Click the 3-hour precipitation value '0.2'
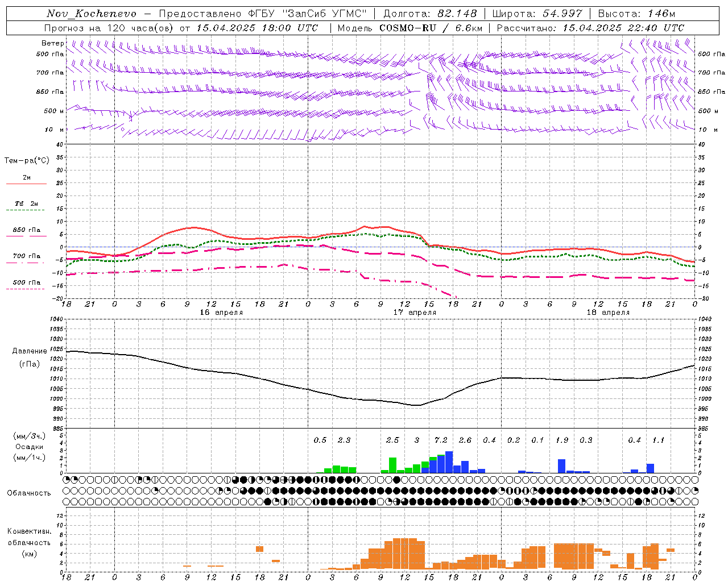 coord(514,440)
